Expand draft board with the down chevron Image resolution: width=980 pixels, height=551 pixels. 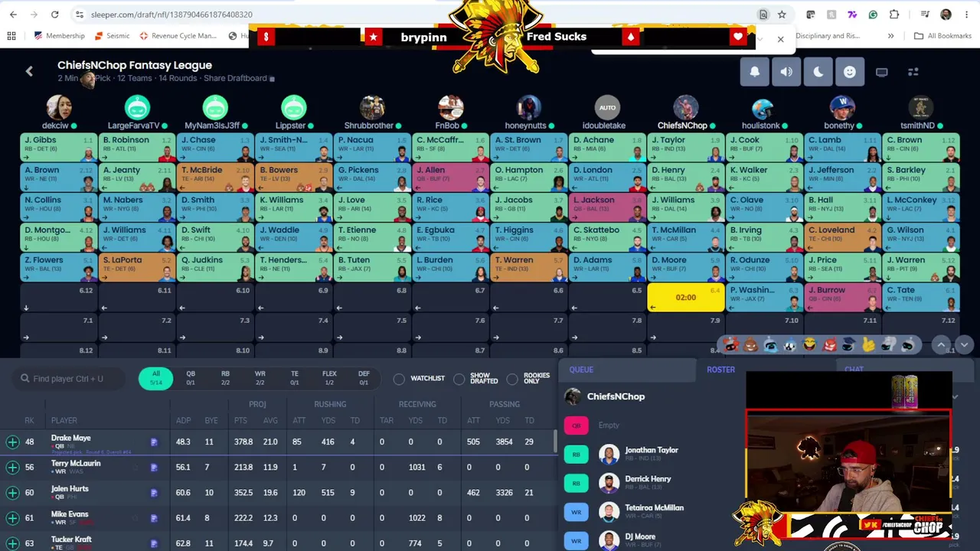click(x=964, y=345)
